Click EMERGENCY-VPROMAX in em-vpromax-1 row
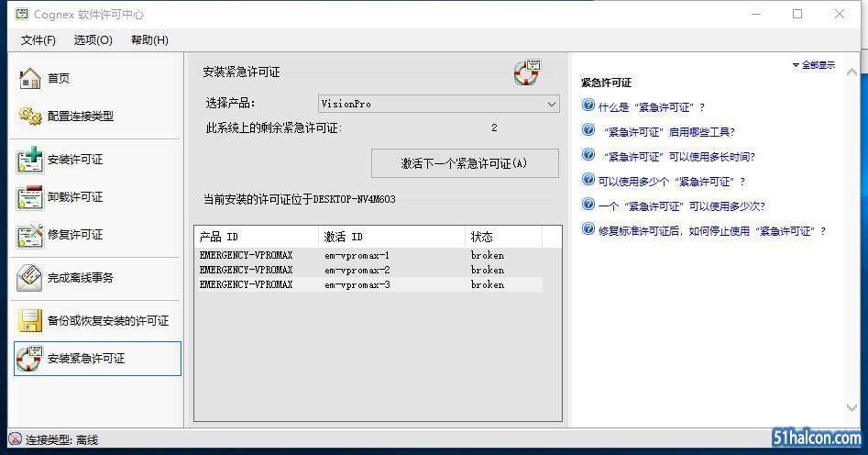The height and width of the screenshot is (455, 868). pyautogui.click(x=246, y=256)
